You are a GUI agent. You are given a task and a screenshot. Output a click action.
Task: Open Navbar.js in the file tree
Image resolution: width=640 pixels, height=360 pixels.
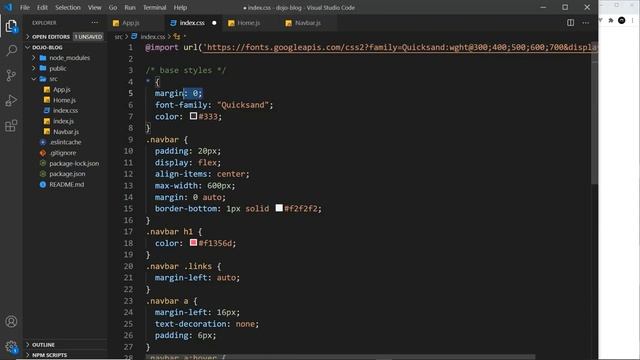click(66, 132)
